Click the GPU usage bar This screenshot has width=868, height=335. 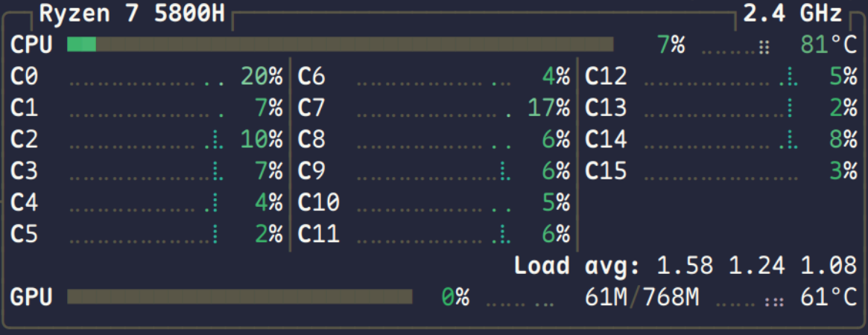coord(240,297)
